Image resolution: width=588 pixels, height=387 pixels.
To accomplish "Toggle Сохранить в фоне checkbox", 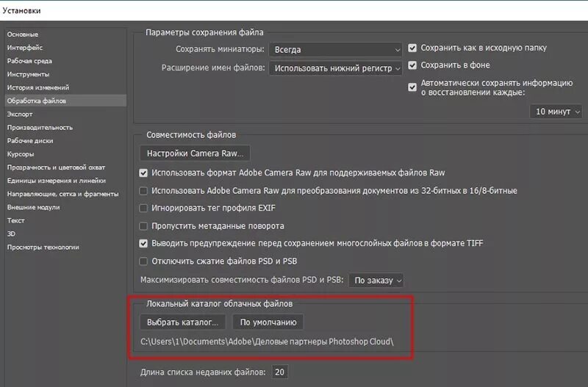I will pyautogui.click(x=412, y=65).
